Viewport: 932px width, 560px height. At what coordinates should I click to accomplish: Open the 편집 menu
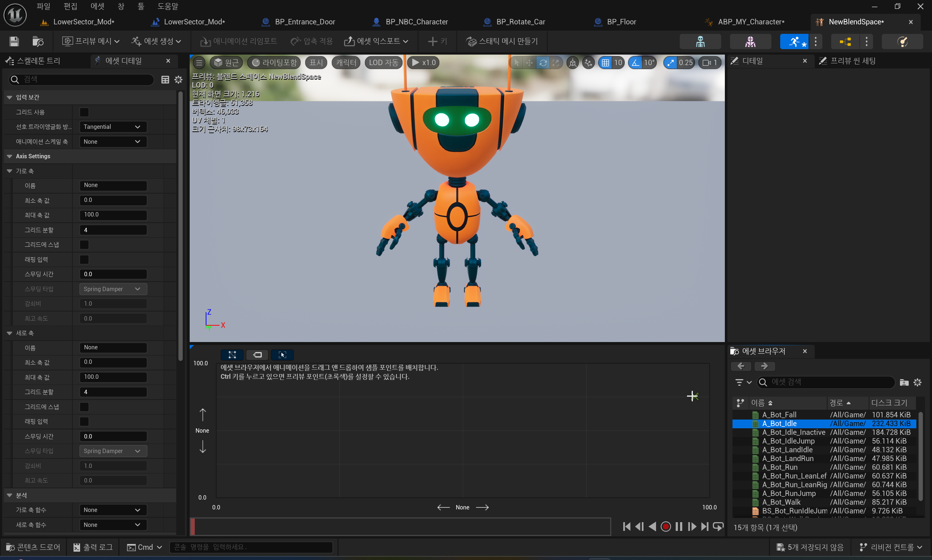tap(70, 6)
